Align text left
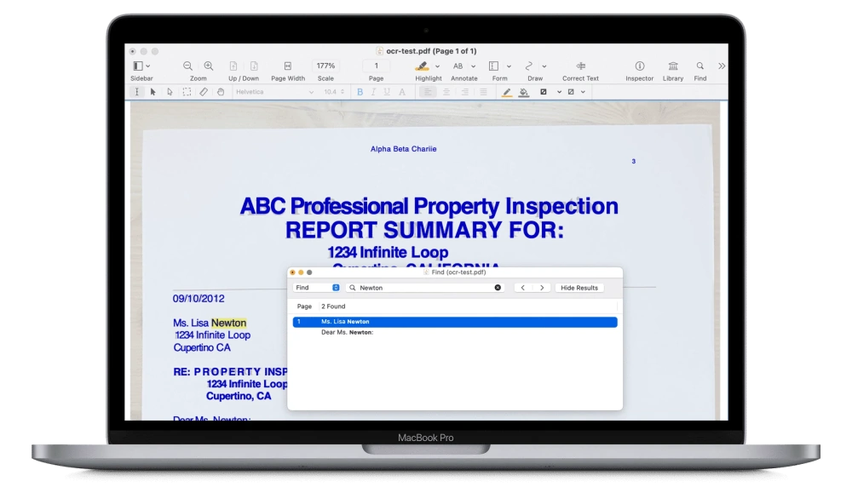 point(428,92)
